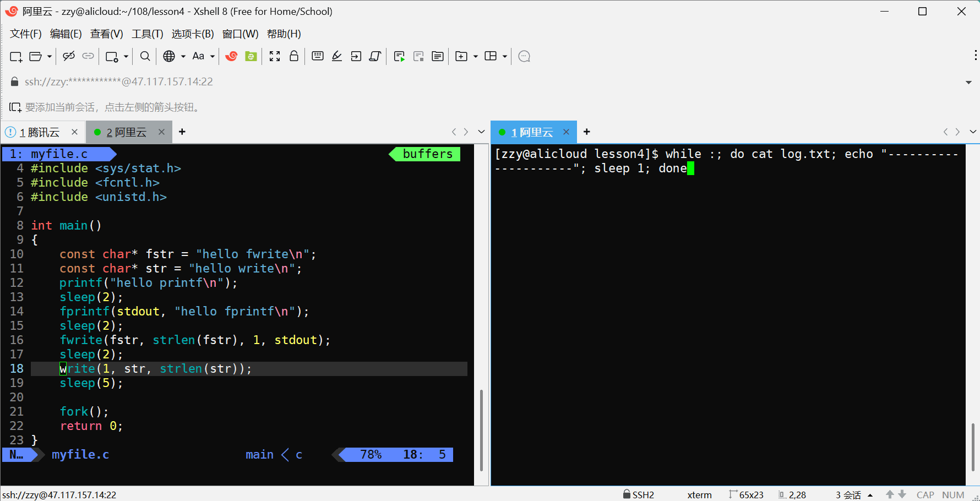
Task: Go to previous tab in right pane
Action: (945, 132)
